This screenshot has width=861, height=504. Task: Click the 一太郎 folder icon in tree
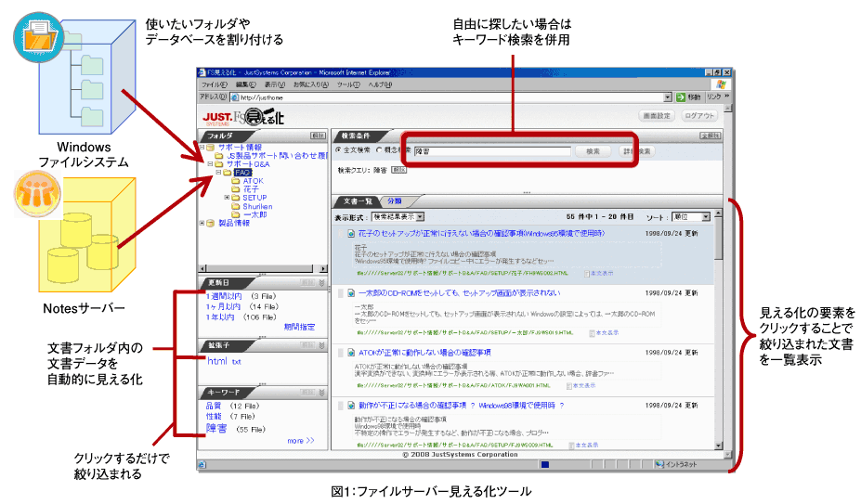coord(236,214)
